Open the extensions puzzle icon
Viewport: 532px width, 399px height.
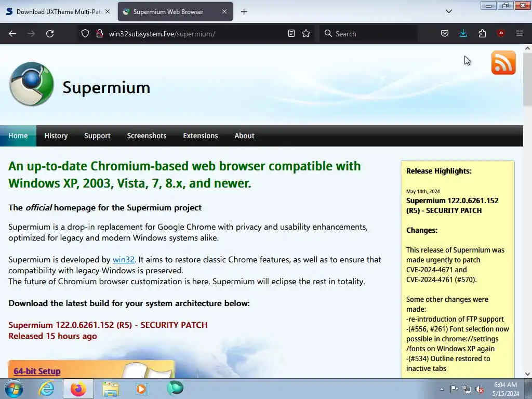[x=482, y=33]
